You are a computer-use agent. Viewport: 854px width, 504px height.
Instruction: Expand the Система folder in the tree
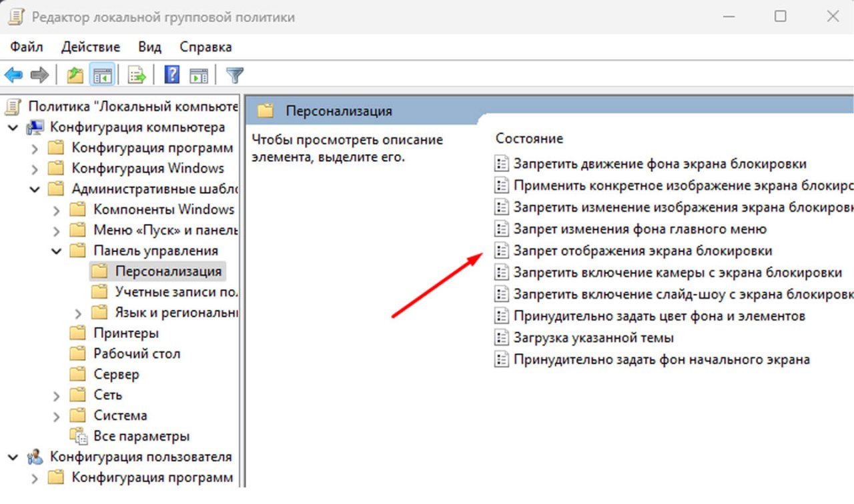(57, 416)
